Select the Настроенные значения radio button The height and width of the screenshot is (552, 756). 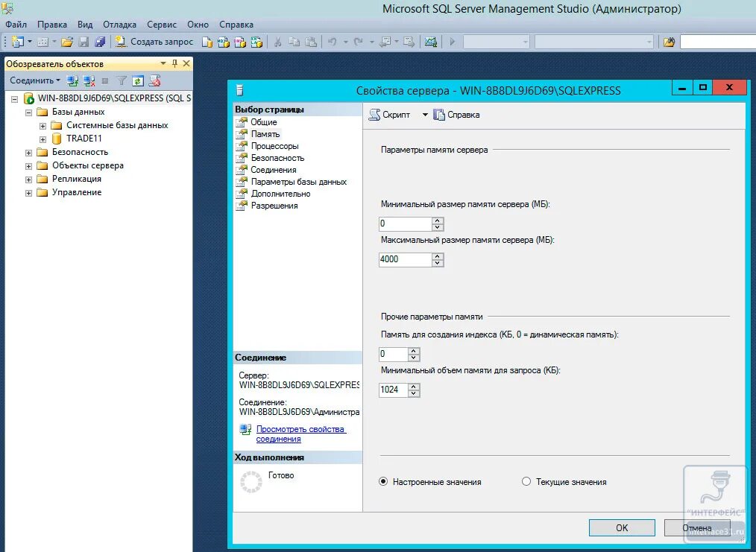(383, 482)
